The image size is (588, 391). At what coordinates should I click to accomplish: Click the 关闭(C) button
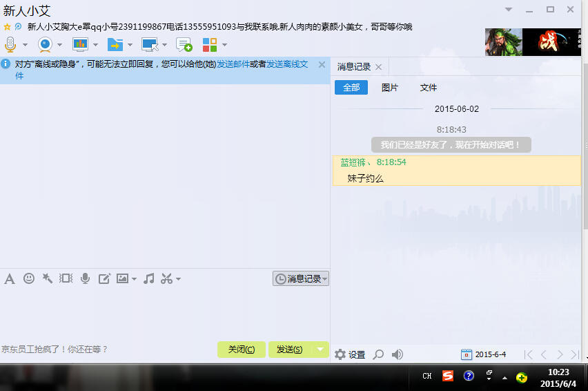[242, 350]
